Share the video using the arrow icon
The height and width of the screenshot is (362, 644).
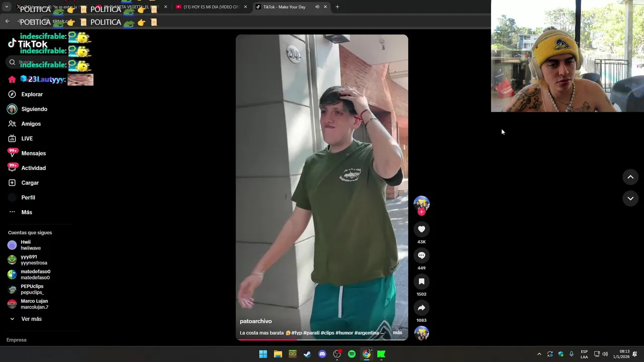pyautogui.click(x=422, y=308)
